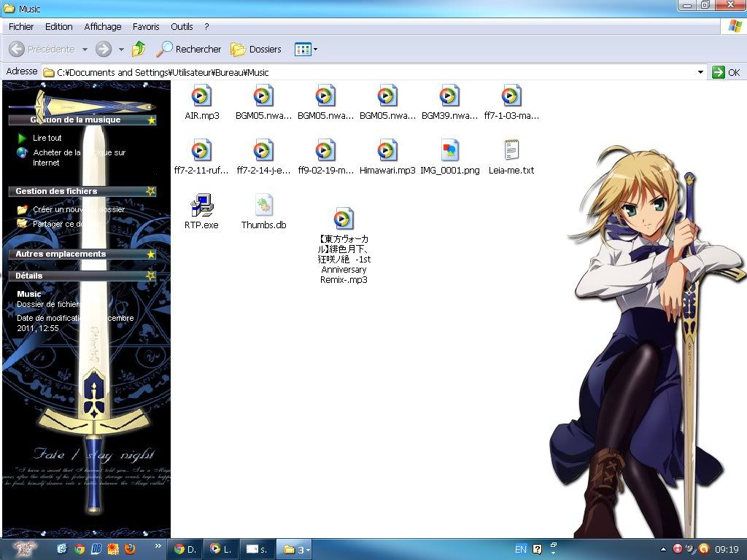Toggle the Dossiers folders pane
Viewport: 747px width, 560px height.
tap(256, 49)
